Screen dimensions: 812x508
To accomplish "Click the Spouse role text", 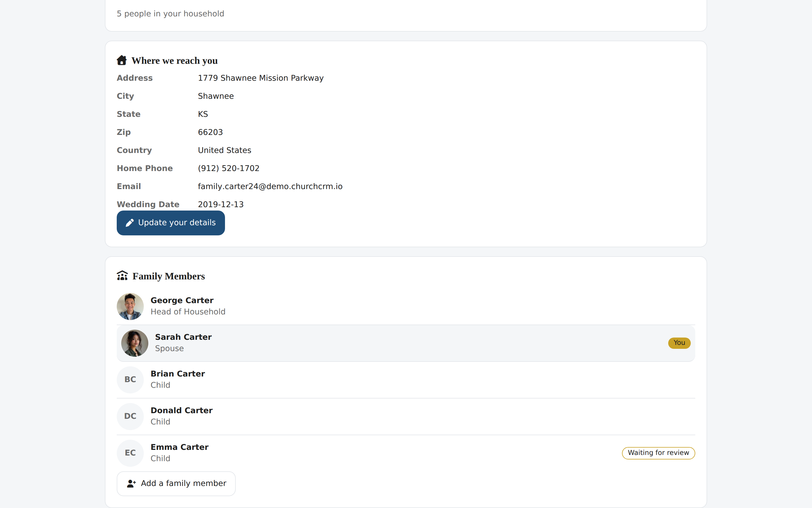I will (169, 349).
